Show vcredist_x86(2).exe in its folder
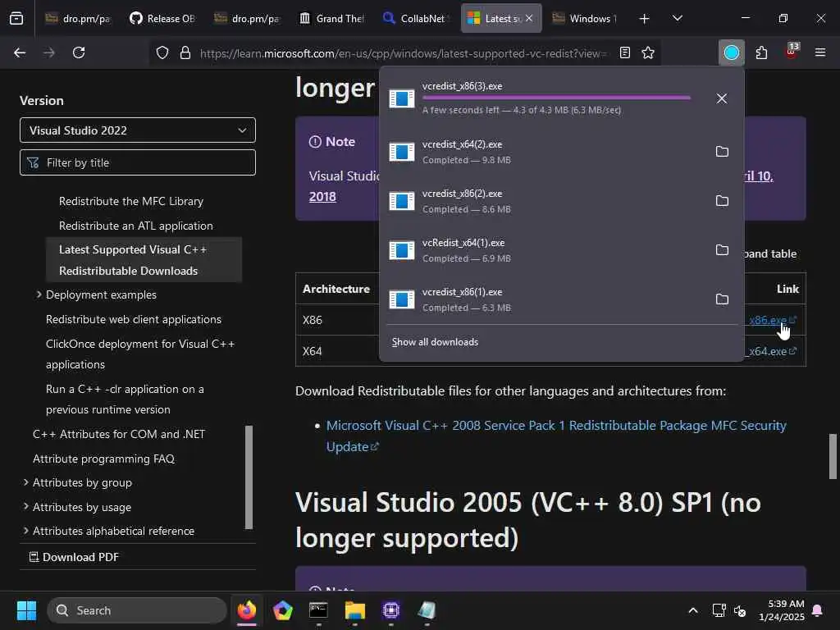This screenshot has width=840, height=630. point(722,201)
